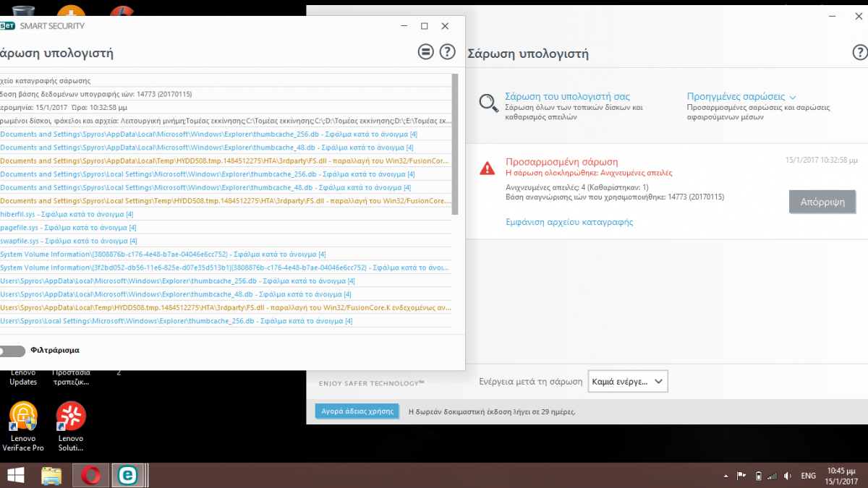The height and width of the screenshot is (488, 868).
Task: Toggle the Φιλτράρισμα filtering switch
Action: pos(12,351)
